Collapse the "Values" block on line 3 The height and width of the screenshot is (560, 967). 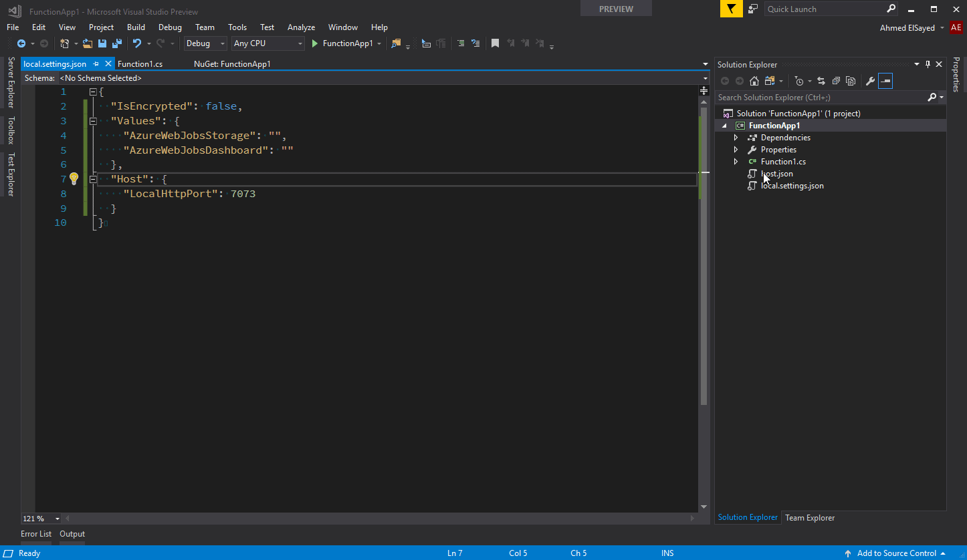(93, 121)
